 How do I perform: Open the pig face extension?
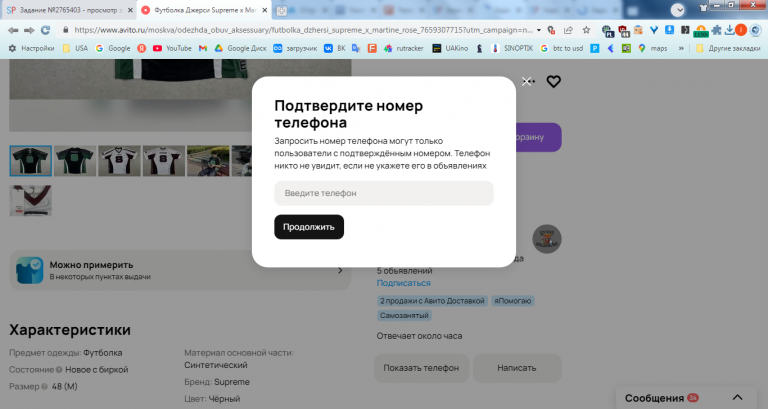point(638,30)
